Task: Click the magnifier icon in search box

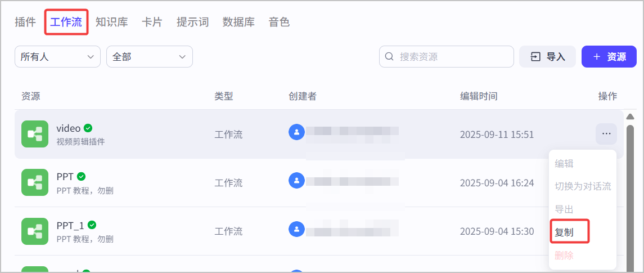Action: (389, 56)
